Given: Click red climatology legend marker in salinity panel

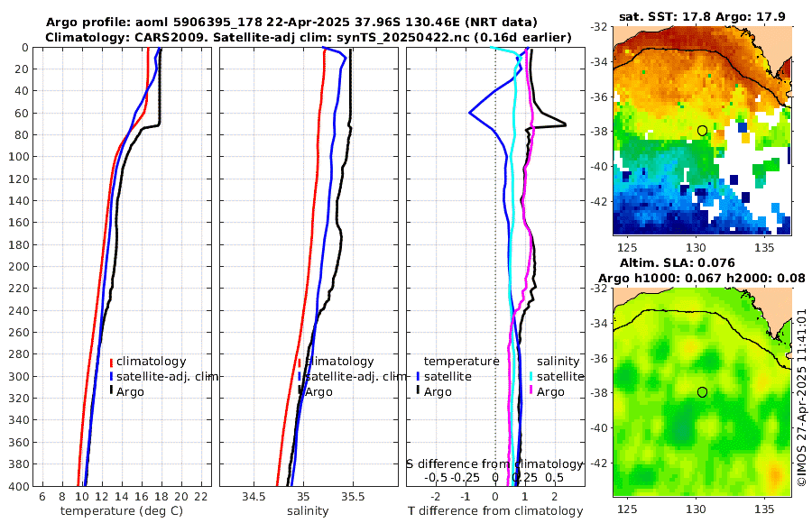Looking at the screenshot, I should pos(300,362).
